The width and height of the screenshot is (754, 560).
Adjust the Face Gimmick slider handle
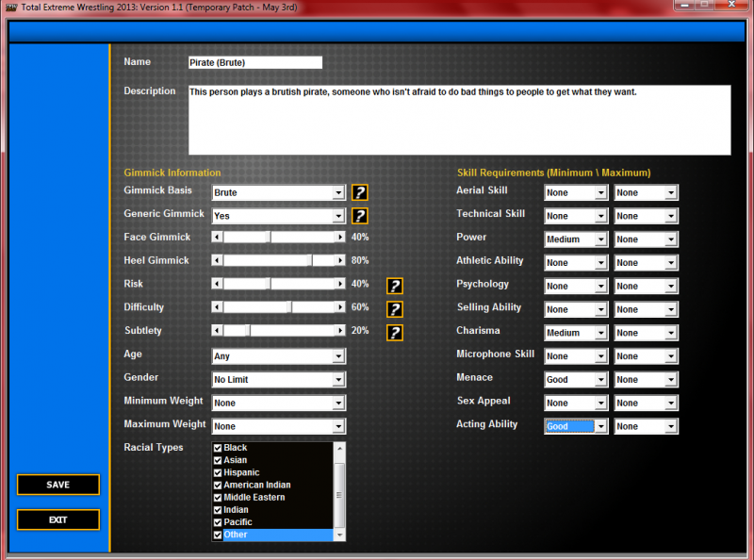[270, 237]
